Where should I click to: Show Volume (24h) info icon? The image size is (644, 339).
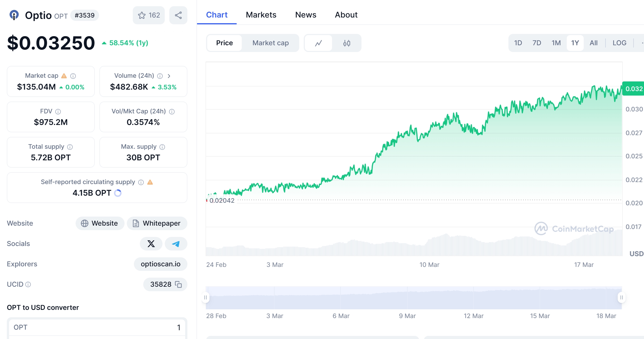tap(160, 76)
